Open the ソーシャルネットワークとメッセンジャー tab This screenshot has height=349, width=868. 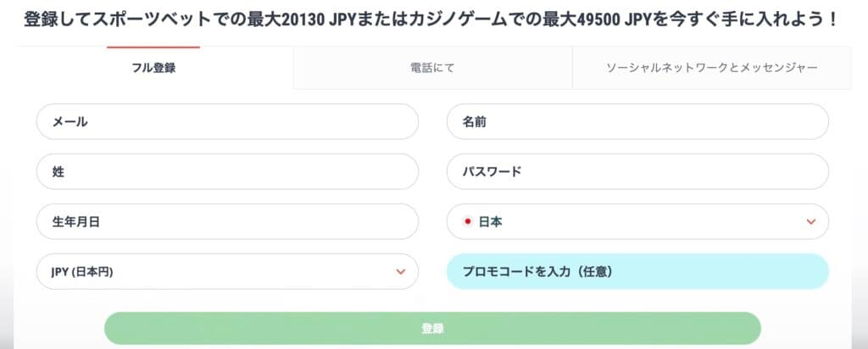[711, 68]
